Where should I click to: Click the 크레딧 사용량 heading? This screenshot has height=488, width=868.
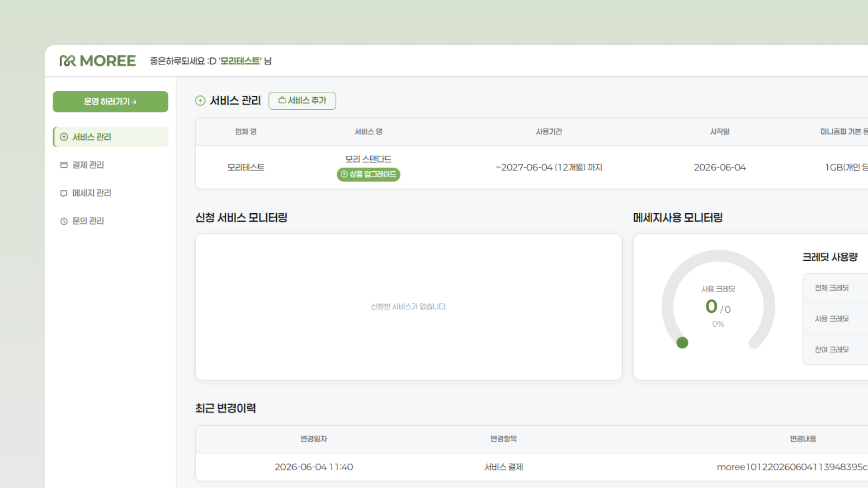click(830, 257)
